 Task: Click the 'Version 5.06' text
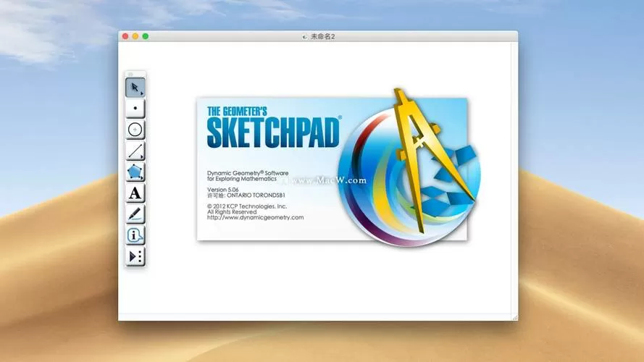(222, 190)
